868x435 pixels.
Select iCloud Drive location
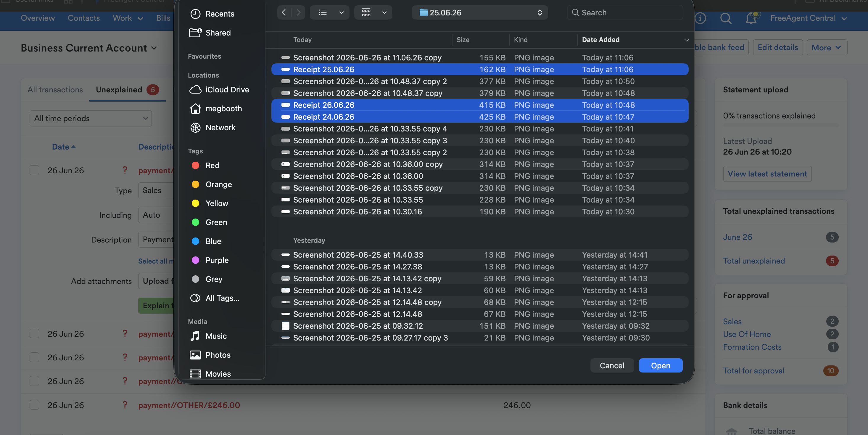click(x=219, y=89)
